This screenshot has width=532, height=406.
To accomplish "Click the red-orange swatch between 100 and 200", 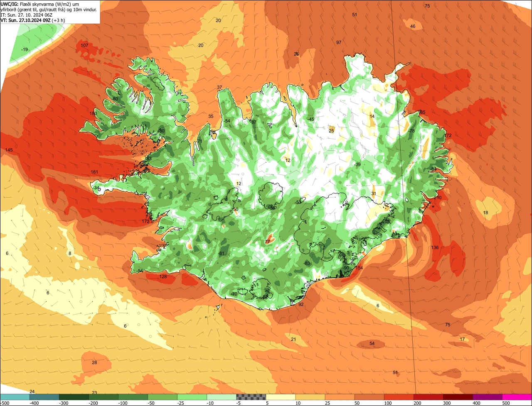I will click(399, 397).
